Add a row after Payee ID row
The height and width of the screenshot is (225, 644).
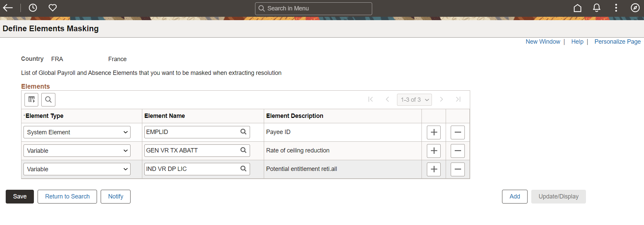pyautogui.click(x=434, y=132)
